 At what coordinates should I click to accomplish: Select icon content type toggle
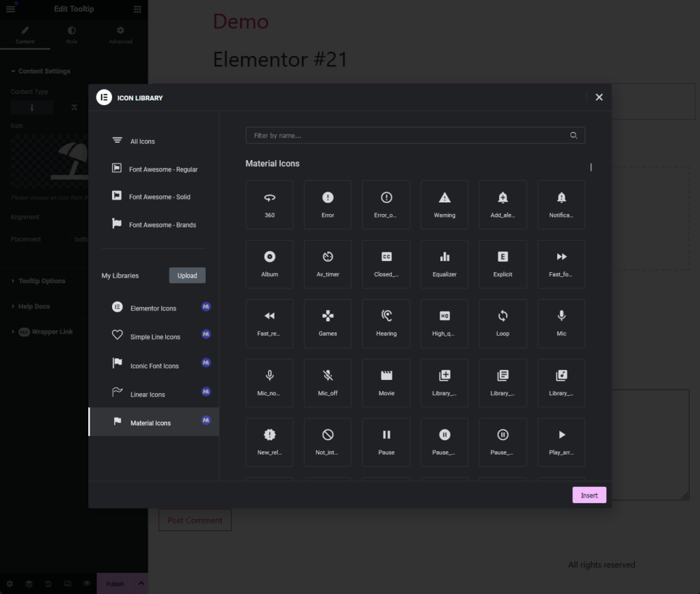[31, 107]
